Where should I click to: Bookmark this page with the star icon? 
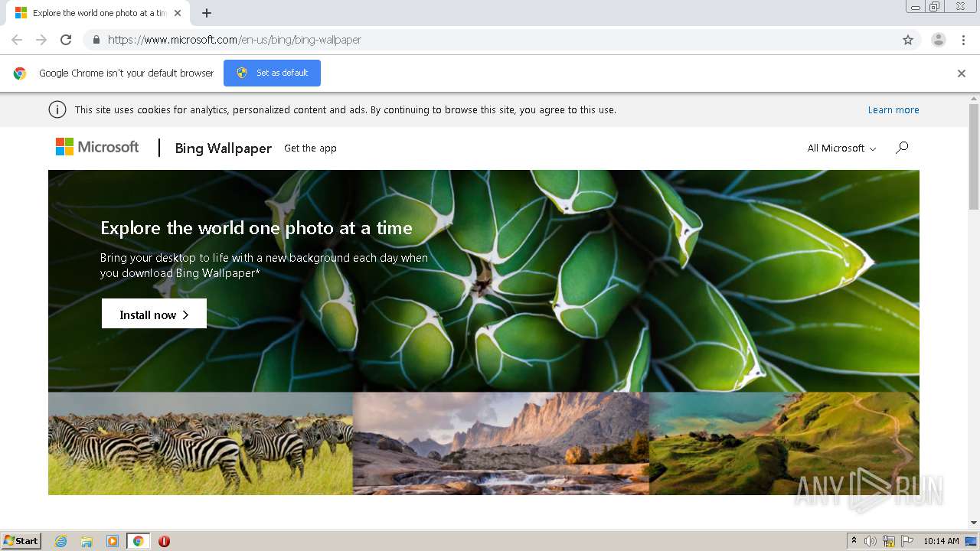pyautogui.click(x=908, y=40)
